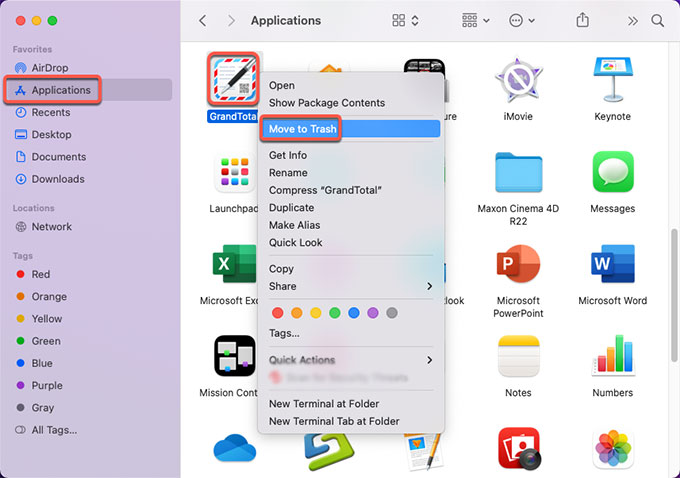Expand the Share submenu arrow
Screen dimensions: 680x478
429,286
